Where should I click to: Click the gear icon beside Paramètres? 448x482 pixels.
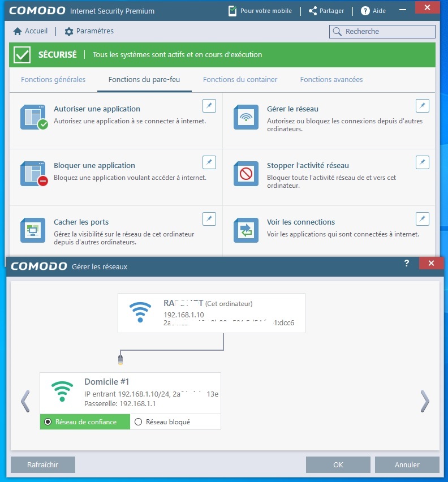(69, 31)
